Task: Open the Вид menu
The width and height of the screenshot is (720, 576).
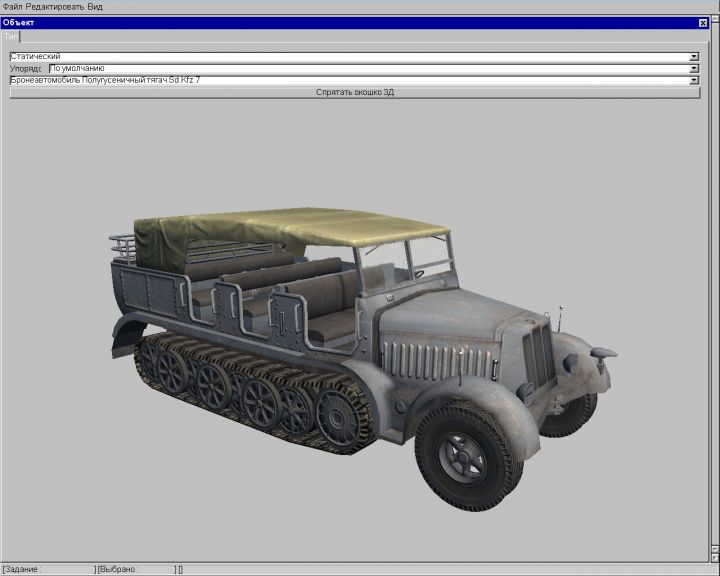Action: (x=95, y=6)
